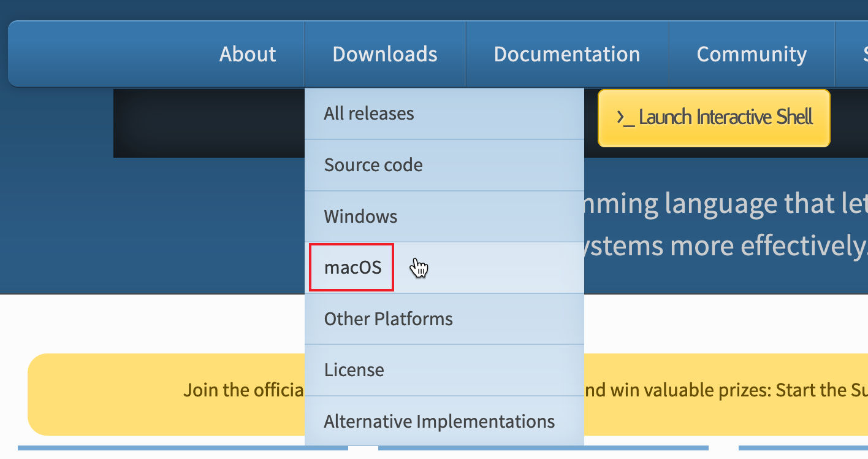This screenshot has height=459, width=868.
Task: Click the cut-off menu item after Community
Action: pyautogui.click(x=862, y=54)
